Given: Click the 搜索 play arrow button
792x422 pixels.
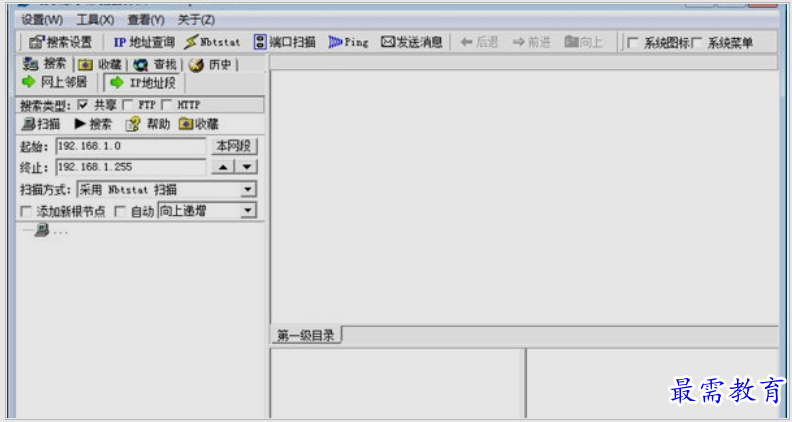Looking at the screenshot, I should pyautogui.click(x=93, y=124).
